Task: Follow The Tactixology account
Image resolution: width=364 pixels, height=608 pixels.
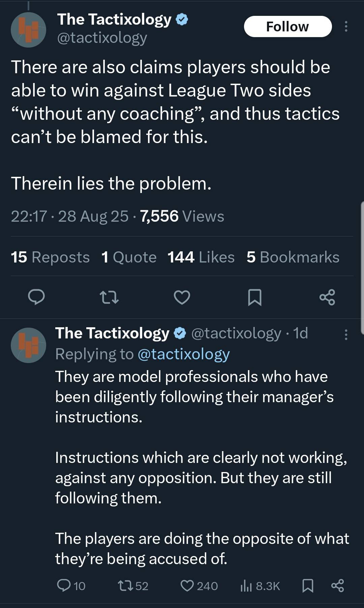Action: pyautogui.click(x=287, y=26)
